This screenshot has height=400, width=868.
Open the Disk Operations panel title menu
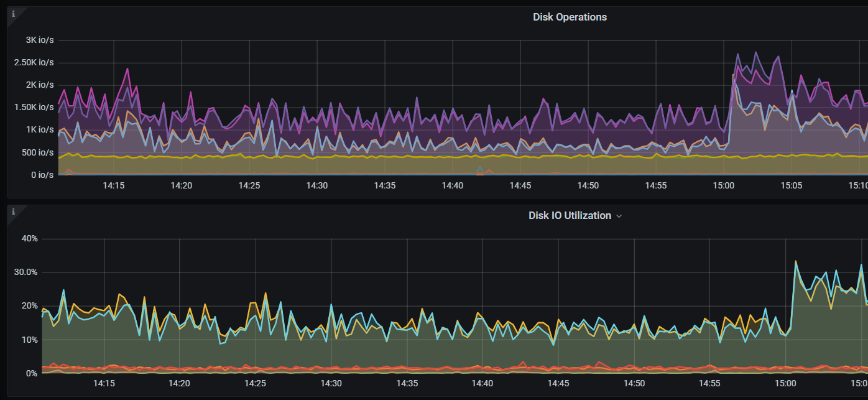(x=570, y=17)
